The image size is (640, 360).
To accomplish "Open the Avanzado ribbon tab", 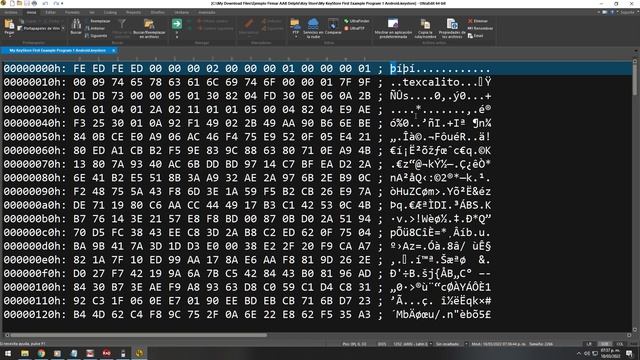I will pos(207,12).
